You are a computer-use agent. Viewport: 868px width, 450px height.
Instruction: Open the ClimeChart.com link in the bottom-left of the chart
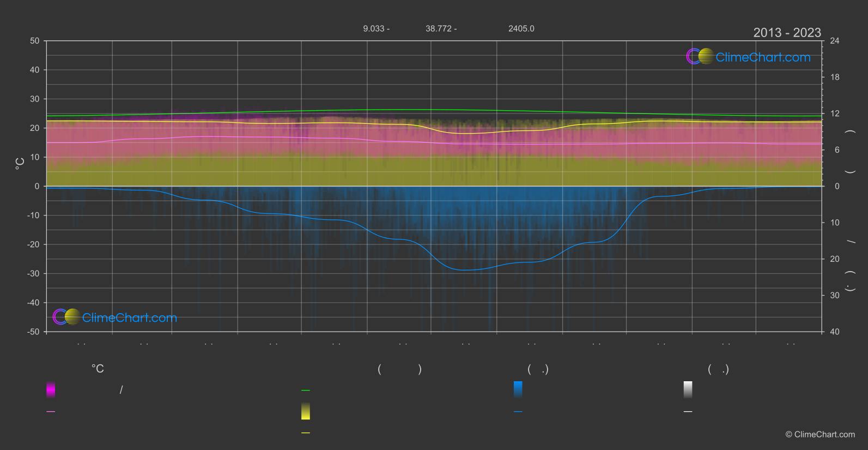[130, 317]
